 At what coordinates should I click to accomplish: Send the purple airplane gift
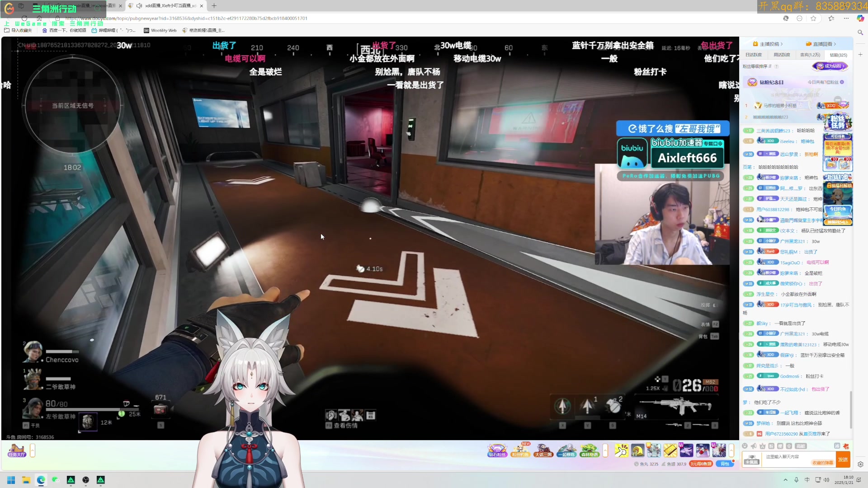[686, 450]
